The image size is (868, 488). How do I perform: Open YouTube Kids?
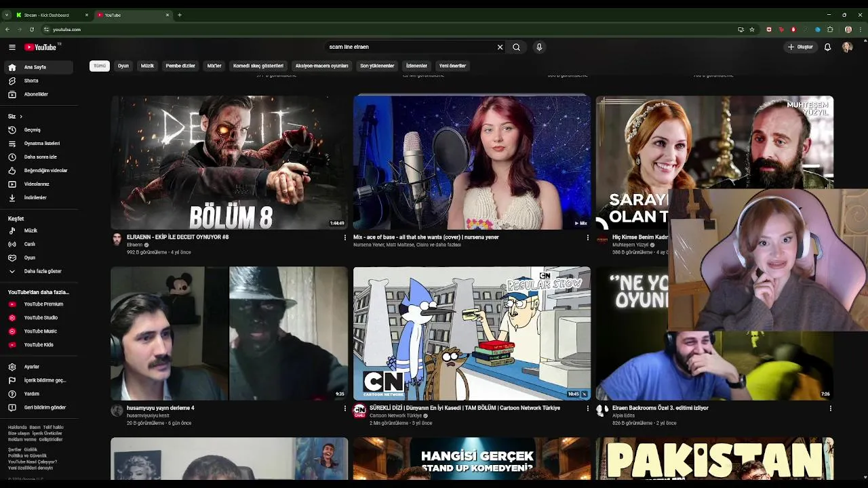click(38, 345)
